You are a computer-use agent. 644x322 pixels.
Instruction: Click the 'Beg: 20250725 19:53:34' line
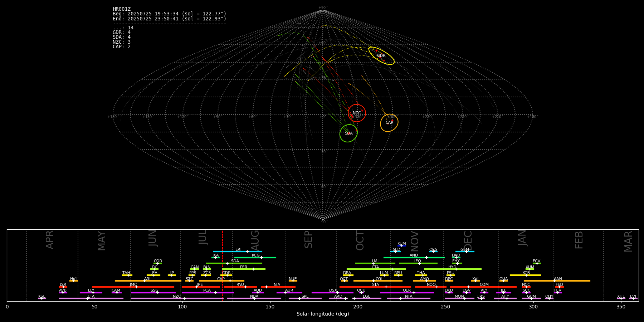[x=170, y=14]
